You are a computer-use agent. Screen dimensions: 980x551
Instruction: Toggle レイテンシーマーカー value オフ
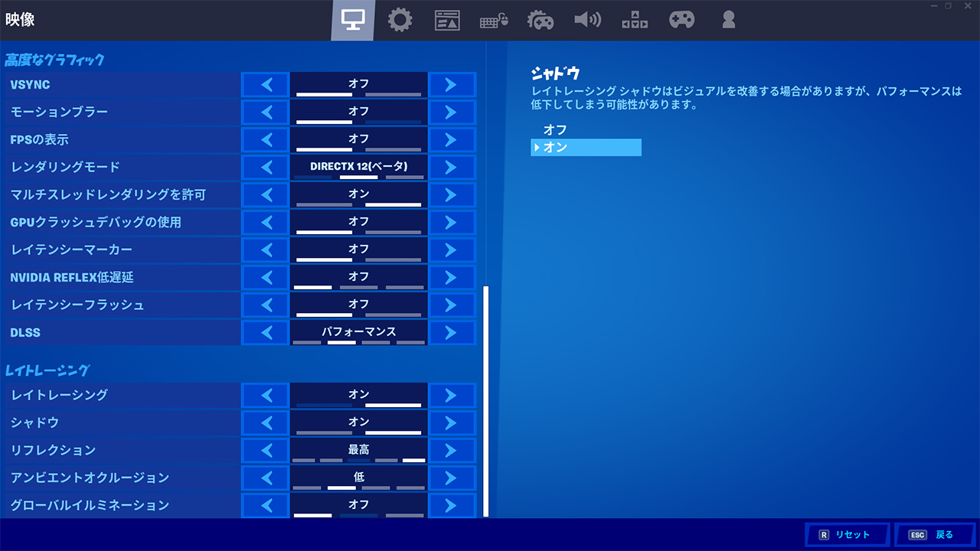tap(358, 249)
